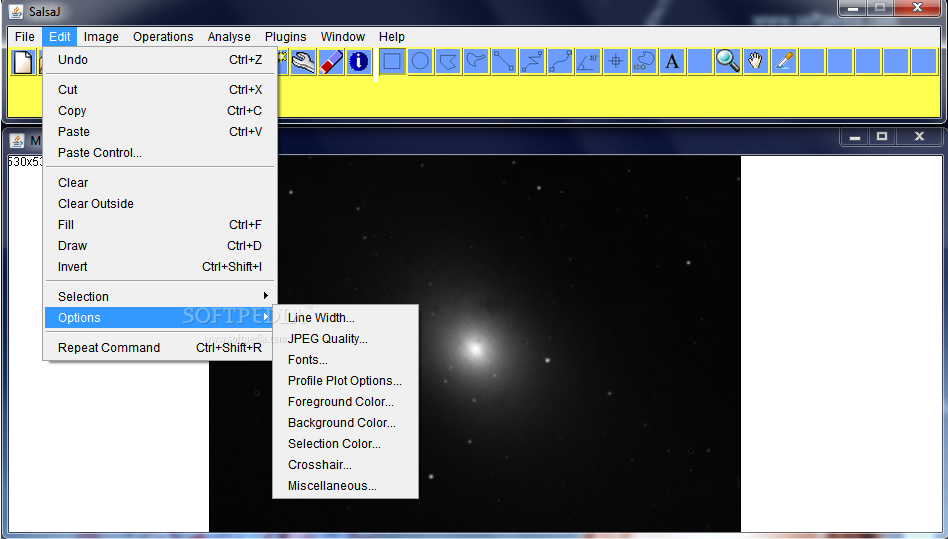The width and height of the screenshot is (948, 539).
Task: Open Background Color... option
Action: pyautogui.click(x=345, y=423)
